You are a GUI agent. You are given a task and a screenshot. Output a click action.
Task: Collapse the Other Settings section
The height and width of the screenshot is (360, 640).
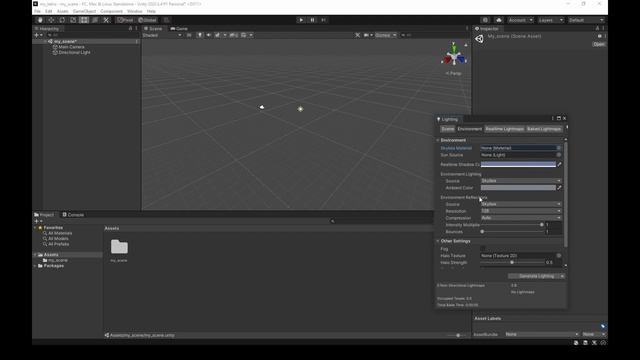coord(438,241)
